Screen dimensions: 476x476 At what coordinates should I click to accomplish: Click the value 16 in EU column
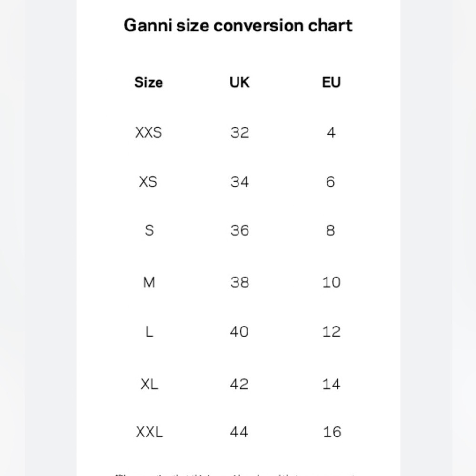332,432
